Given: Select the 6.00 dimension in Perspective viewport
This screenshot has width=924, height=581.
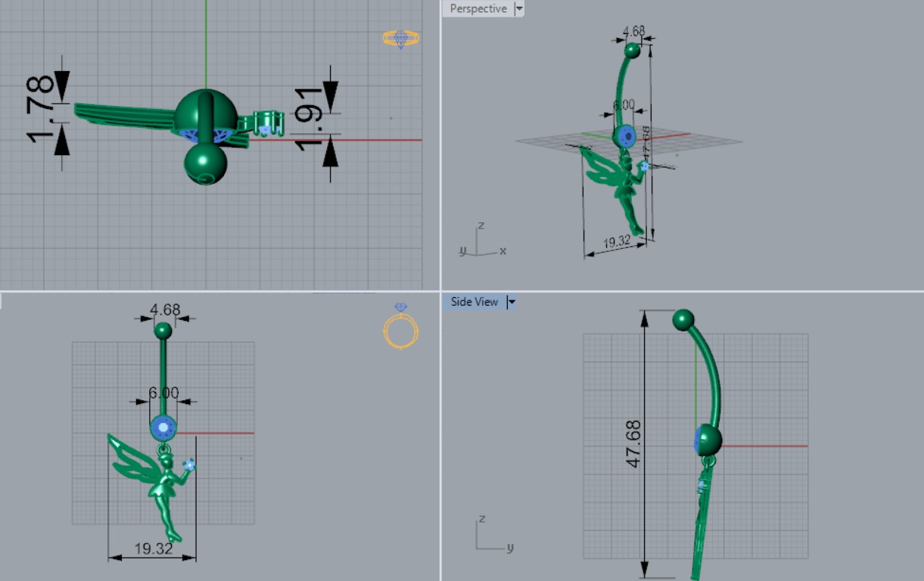Looking at the screenshot, I should pos(624,105).
